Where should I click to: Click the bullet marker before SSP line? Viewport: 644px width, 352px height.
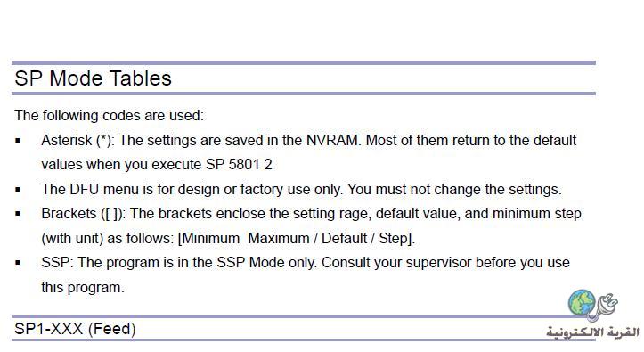coord(18,263)
